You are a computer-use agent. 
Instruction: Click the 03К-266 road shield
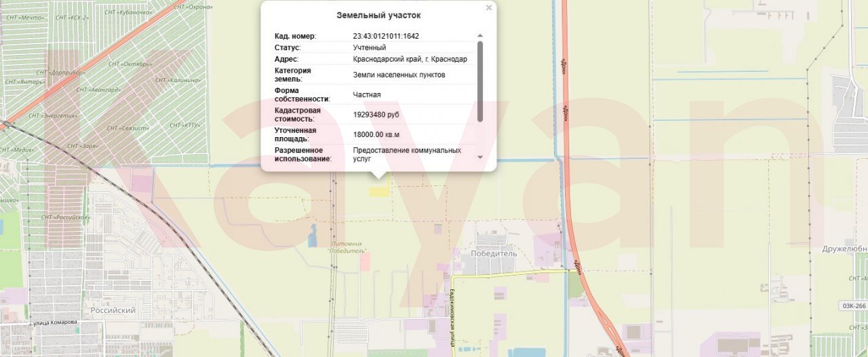coord(852,306)
